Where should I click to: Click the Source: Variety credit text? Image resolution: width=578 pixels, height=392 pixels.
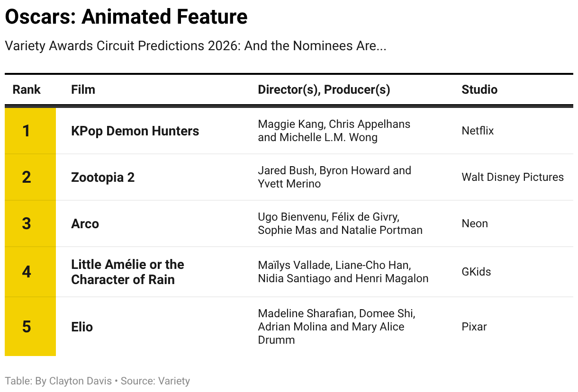click(x=155, y=381)
